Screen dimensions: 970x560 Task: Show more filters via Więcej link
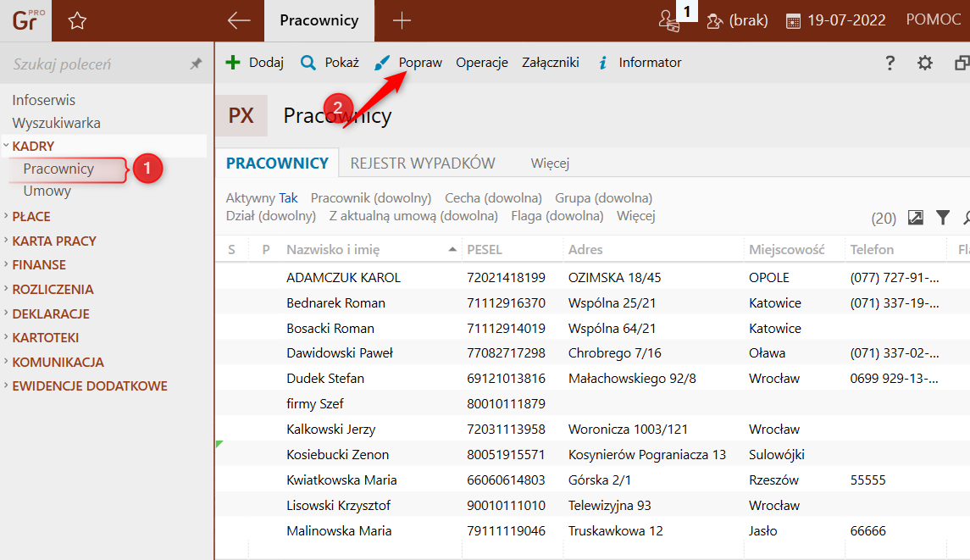tap(636, 216)
